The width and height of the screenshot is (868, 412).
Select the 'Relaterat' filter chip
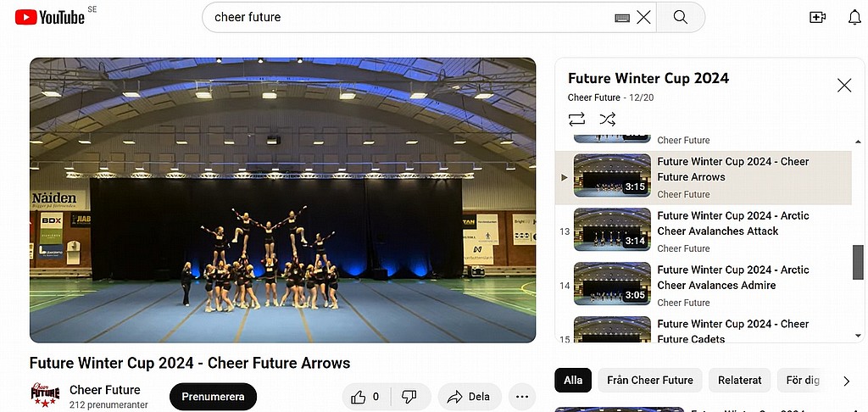point(739,381)
